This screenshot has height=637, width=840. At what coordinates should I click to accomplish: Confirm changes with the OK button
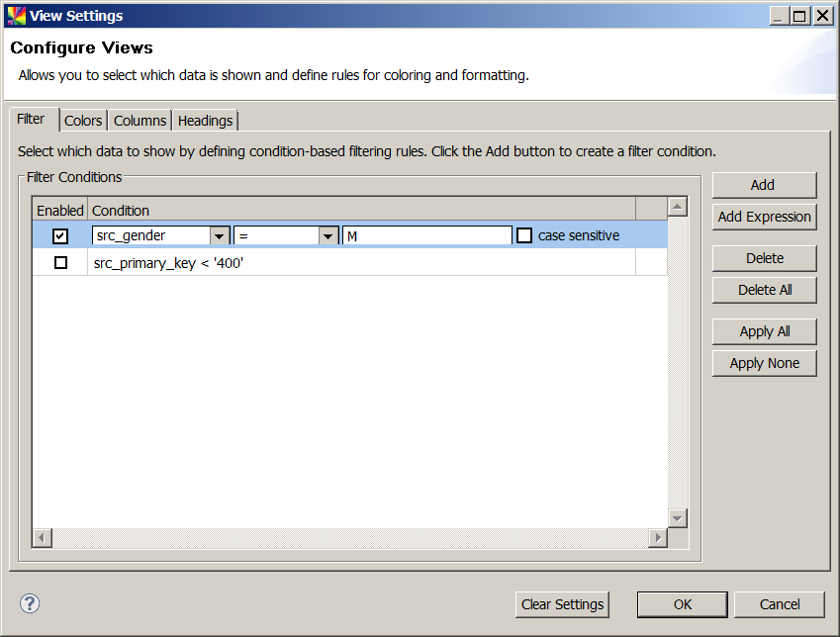click(682, 604)
